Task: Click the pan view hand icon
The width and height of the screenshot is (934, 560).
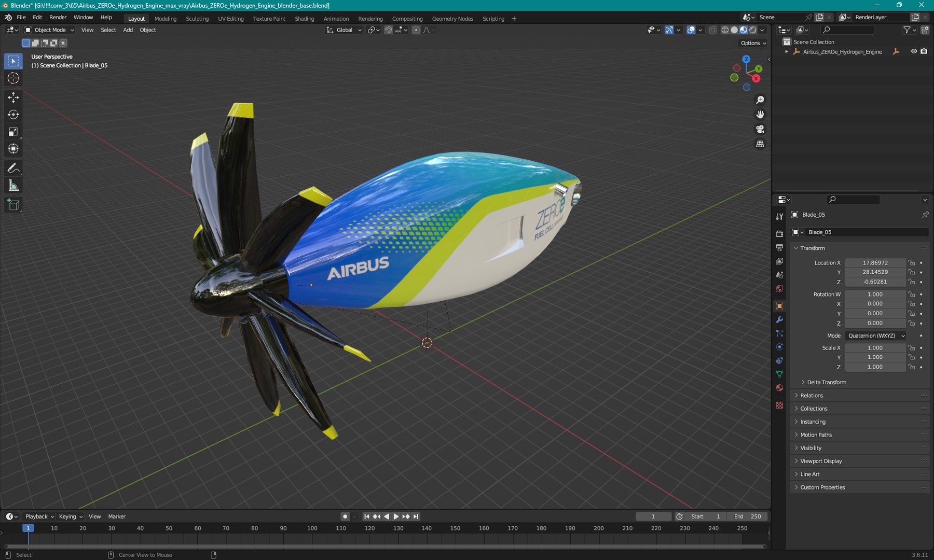Action: coord(760,115)
